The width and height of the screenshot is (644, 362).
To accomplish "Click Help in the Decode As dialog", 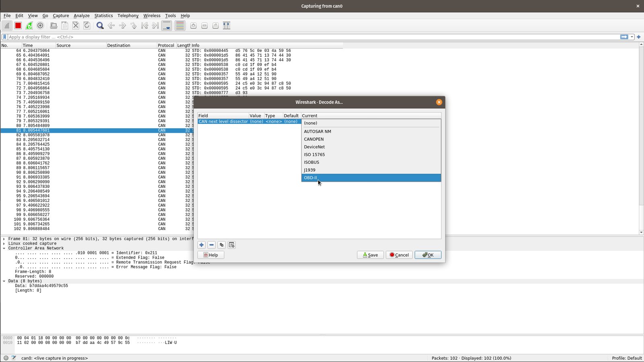I will (211, 255).
